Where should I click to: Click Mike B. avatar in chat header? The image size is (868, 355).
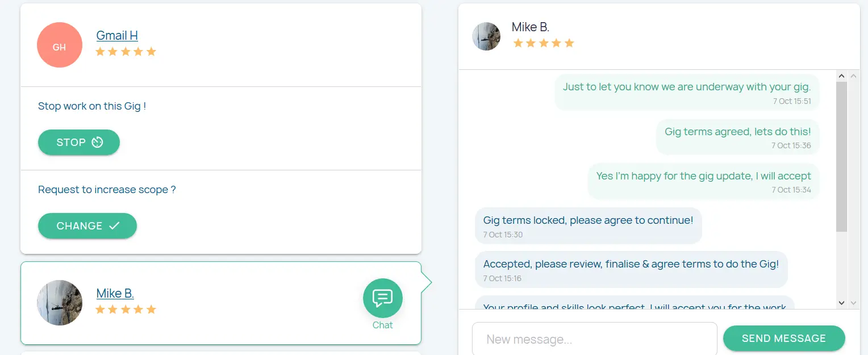point(486,36)
